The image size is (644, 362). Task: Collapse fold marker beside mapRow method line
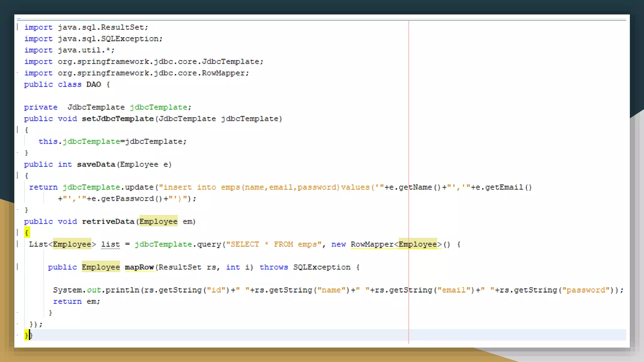click(x=18, y=267)
